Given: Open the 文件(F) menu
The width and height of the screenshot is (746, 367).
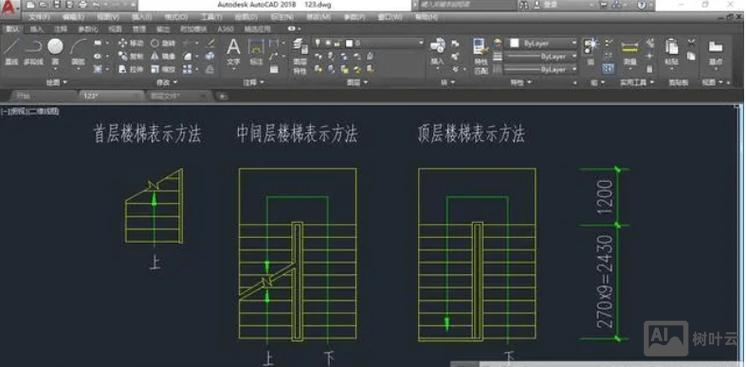Looking at the screenshot, I should point(39,17).
